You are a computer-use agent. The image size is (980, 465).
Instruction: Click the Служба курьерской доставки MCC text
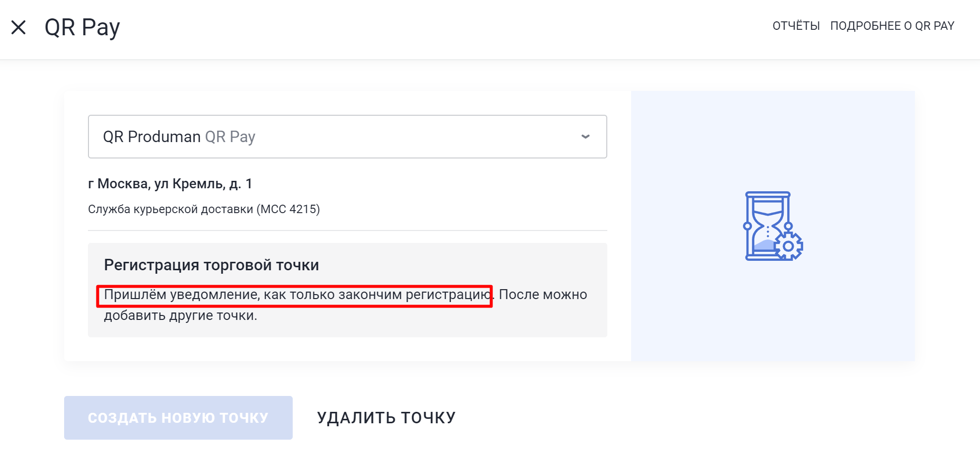(x=204, y=209)
